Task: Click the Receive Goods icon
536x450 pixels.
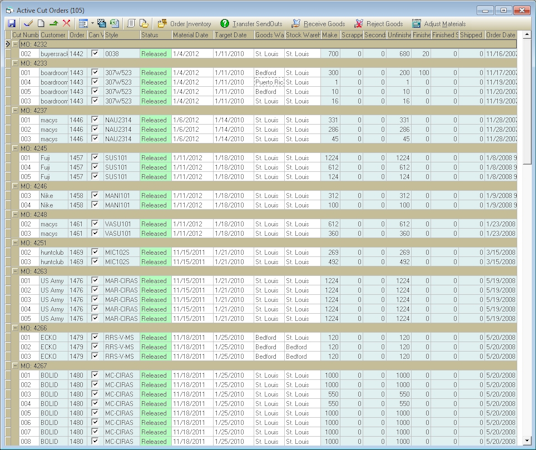Action: [x=296, y=24]
